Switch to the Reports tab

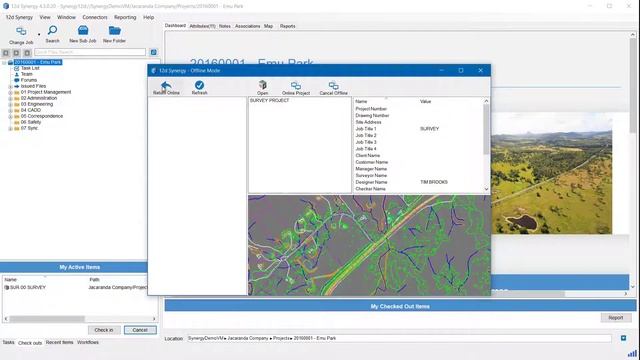tap(287, 26)
